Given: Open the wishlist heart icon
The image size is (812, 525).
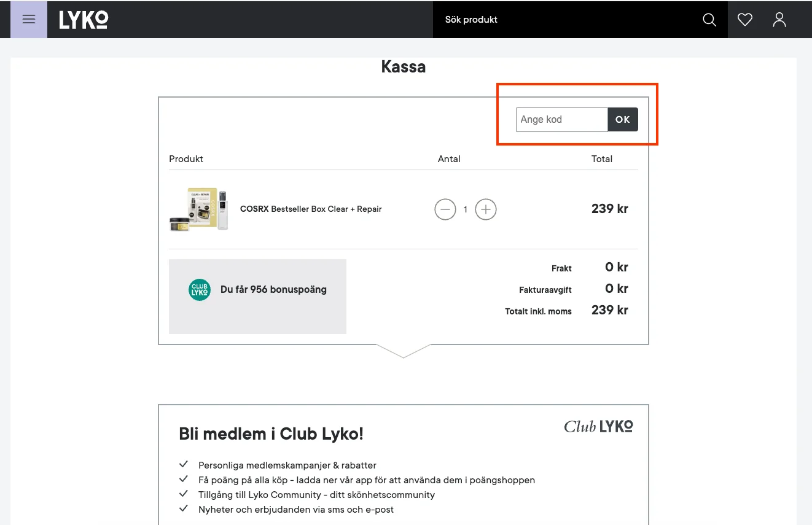Looking at the screenshot, I should click(x=745, y=20).
